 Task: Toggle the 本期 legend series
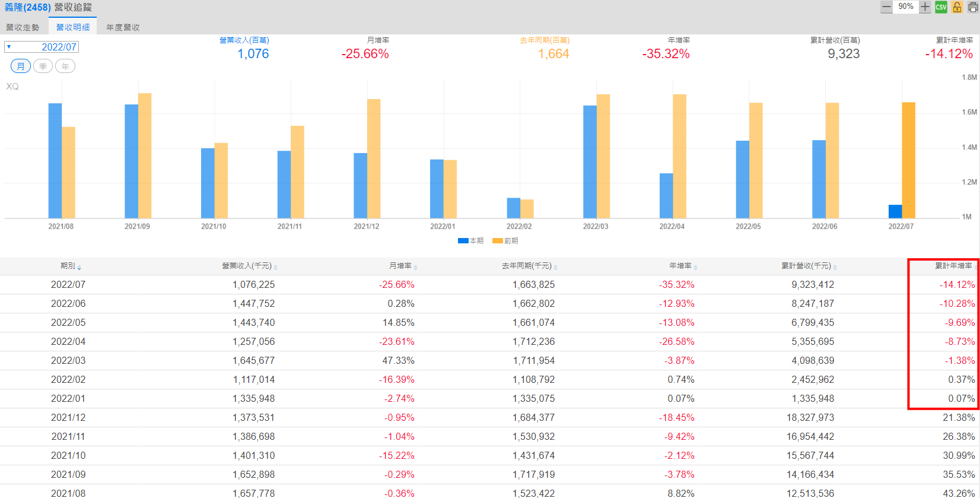470,240
